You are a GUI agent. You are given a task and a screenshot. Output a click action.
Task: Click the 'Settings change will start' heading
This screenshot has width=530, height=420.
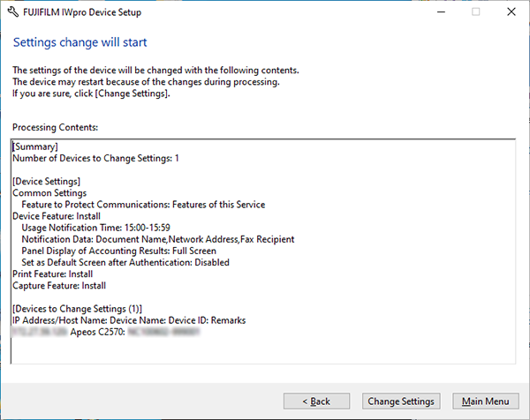(x=79, y=42)
